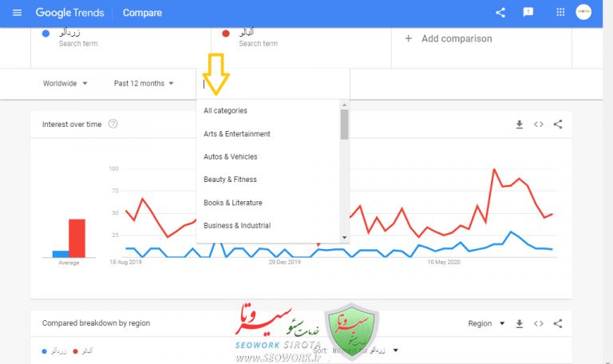Click the share icon in header
Viewport: 613px width, 364px height.
point(500,13)
